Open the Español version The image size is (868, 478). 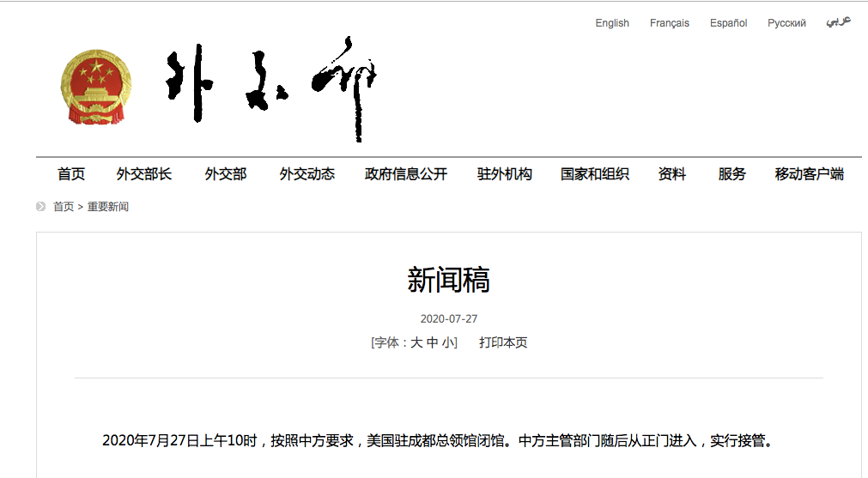tap(728, 23)
